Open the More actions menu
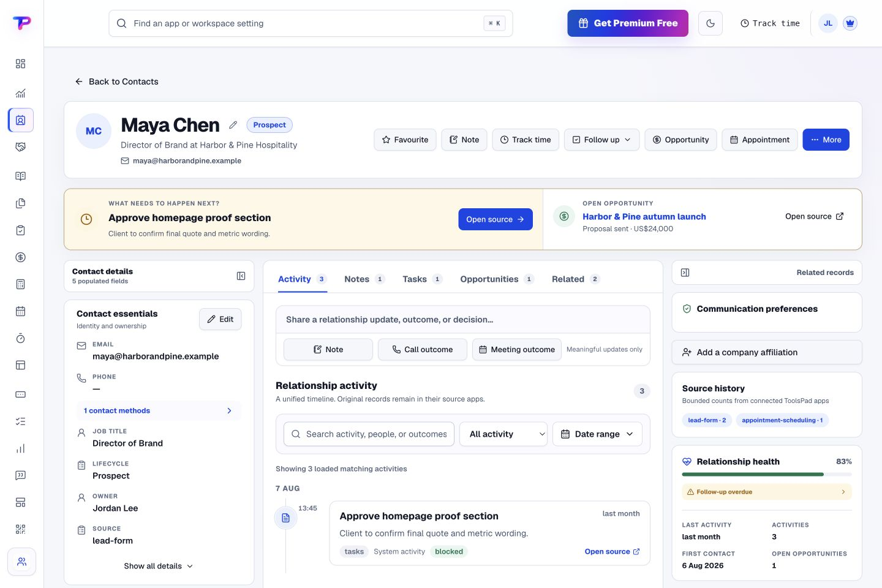Screen dimensions: 882x588 pyautogui.click(x=826, y=140)
